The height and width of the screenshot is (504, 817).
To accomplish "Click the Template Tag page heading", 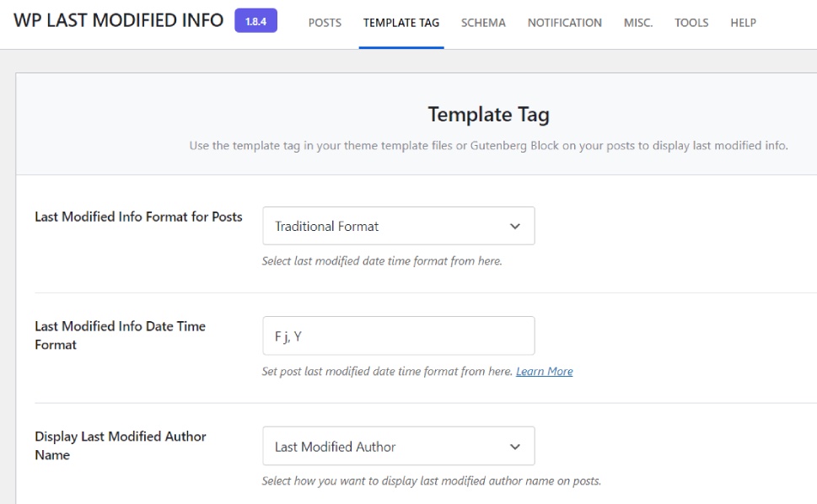I will (x=488, y=115).
